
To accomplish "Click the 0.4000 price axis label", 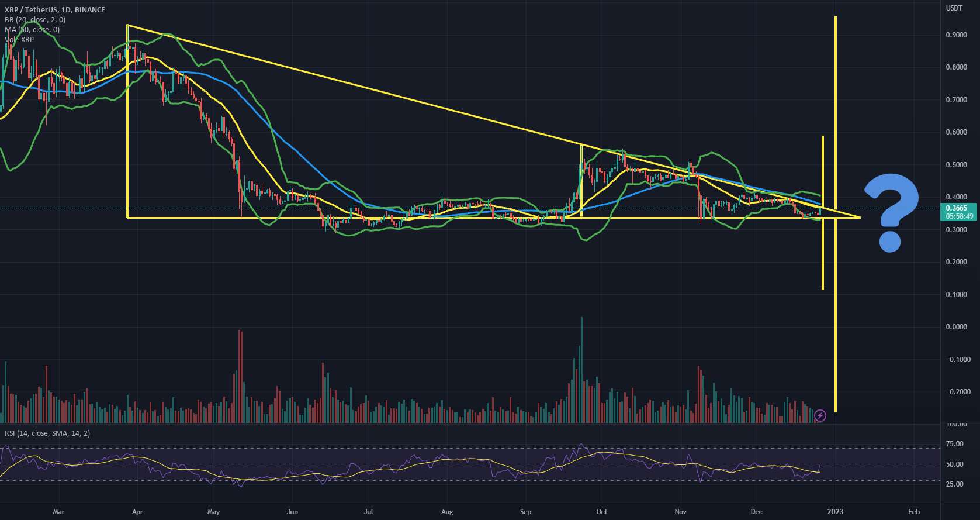I will pos(956,198).
